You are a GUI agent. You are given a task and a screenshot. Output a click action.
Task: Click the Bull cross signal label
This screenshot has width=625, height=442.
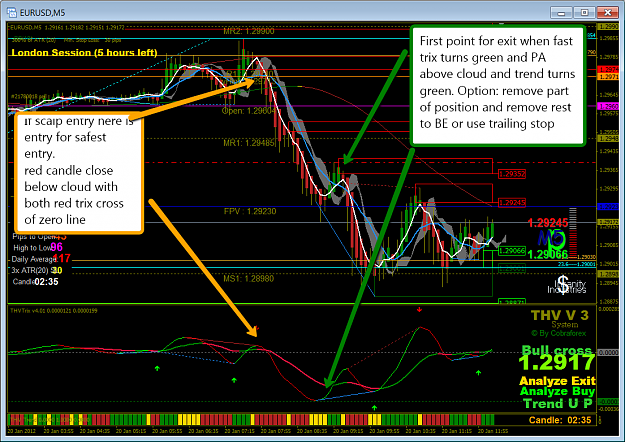[556, 350]
